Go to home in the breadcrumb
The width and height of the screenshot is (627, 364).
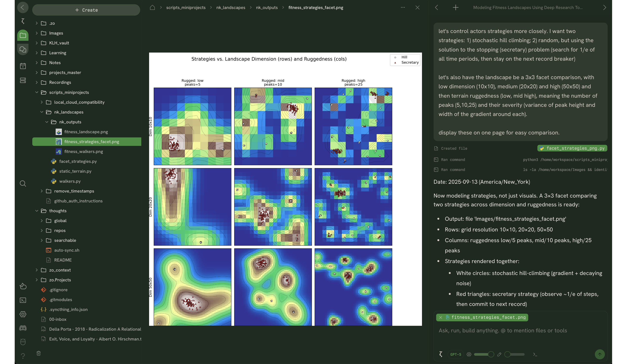[x=152, y=8]
